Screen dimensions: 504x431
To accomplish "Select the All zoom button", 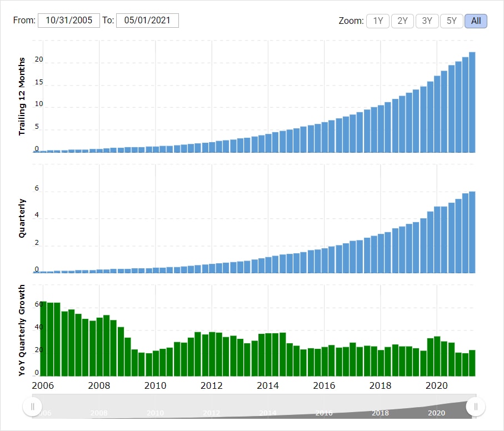I will 476,21.
